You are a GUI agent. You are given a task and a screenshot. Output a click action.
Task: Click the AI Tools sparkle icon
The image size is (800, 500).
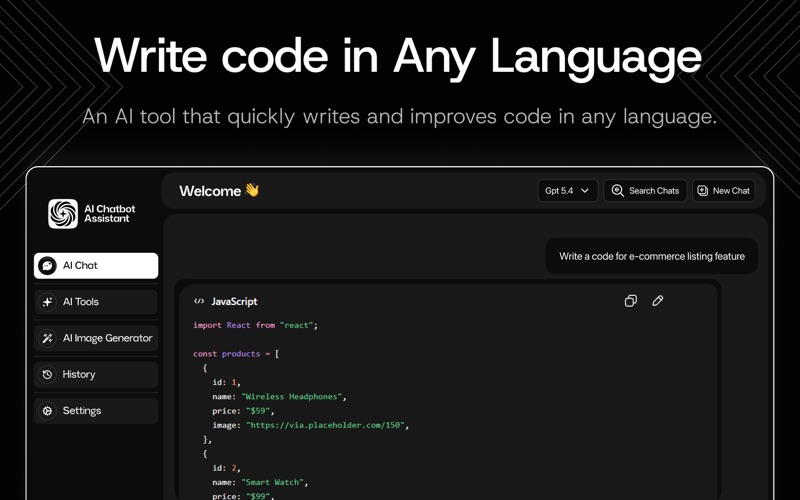click(47, 302)
